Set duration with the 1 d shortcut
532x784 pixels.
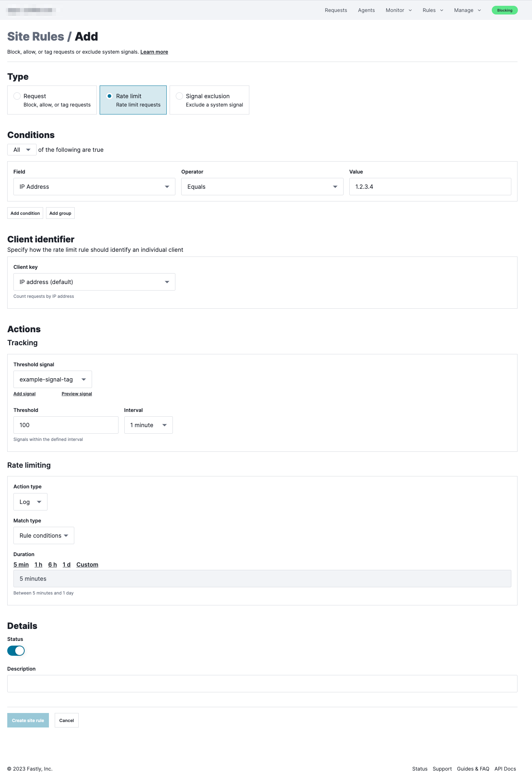(67, 564)
